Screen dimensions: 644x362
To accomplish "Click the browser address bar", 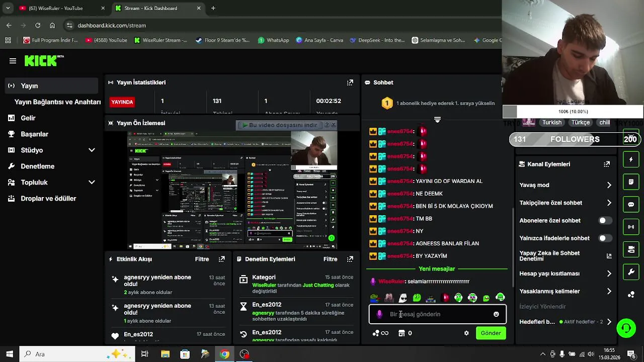I will coord(282,25).
